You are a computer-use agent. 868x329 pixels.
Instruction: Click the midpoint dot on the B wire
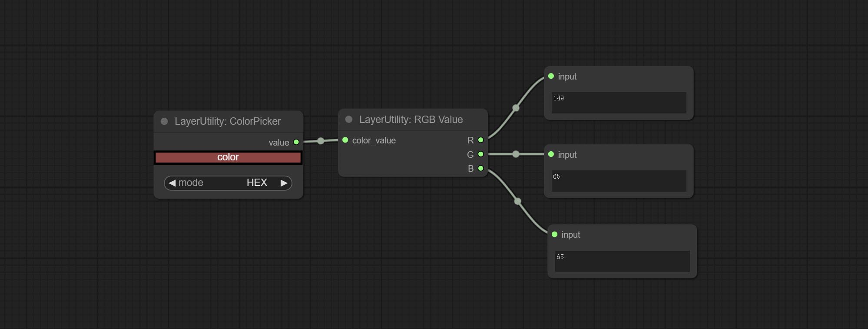[517, 201]
